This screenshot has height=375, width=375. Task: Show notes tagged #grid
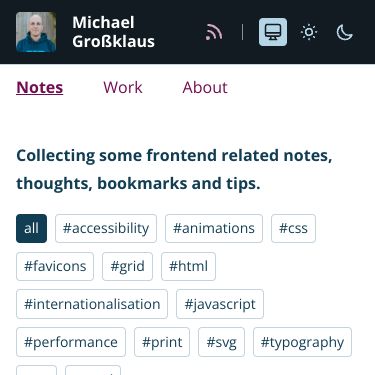pos(127,266)
